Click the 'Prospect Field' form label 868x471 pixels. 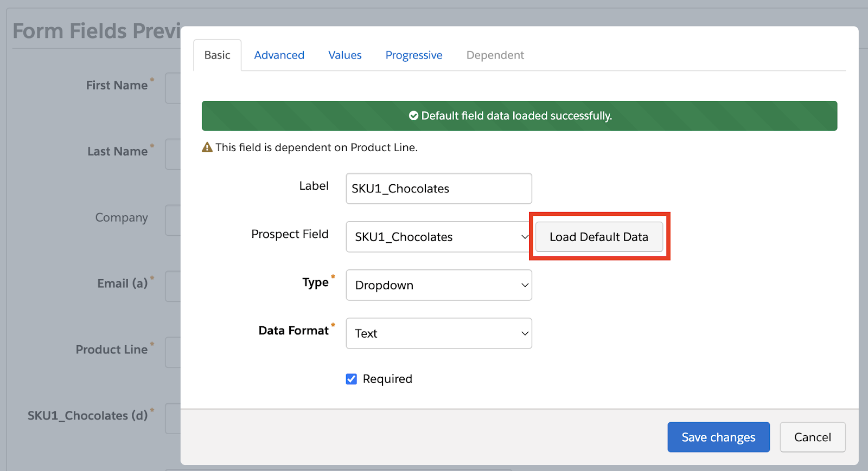point(290,234)
